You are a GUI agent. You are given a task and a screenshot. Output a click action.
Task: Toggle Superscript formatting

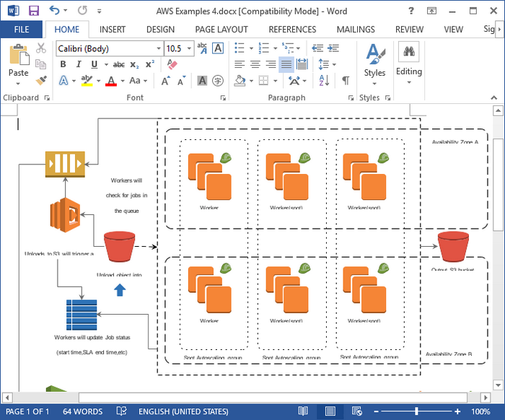point(150,64)
